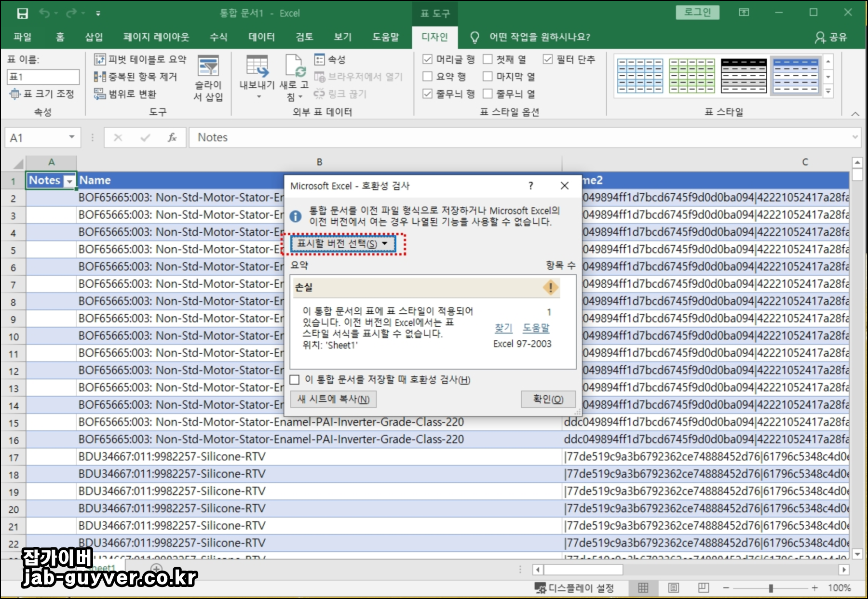The height and width of the screenshot is (599, 868).
Task: Click the lightbulb tell-me search box
Action: pyautogui.click(x=540, y=37)
